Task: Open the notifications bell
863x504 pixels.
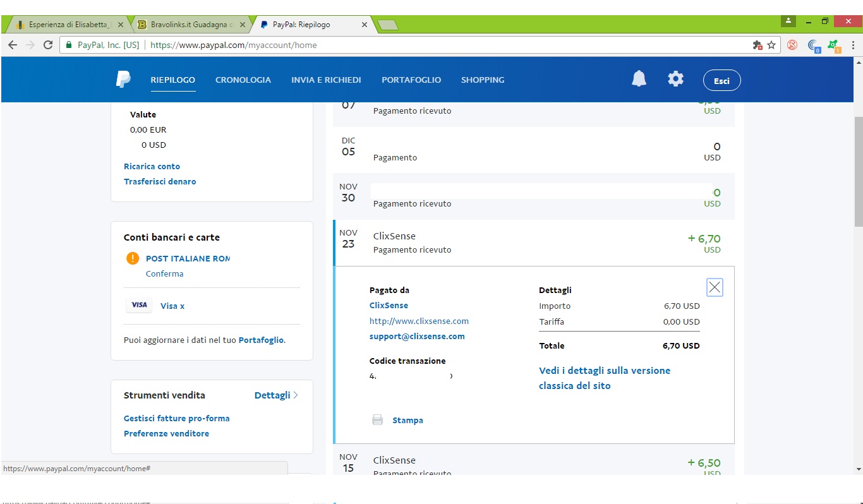Action: (x=639, y=79)
